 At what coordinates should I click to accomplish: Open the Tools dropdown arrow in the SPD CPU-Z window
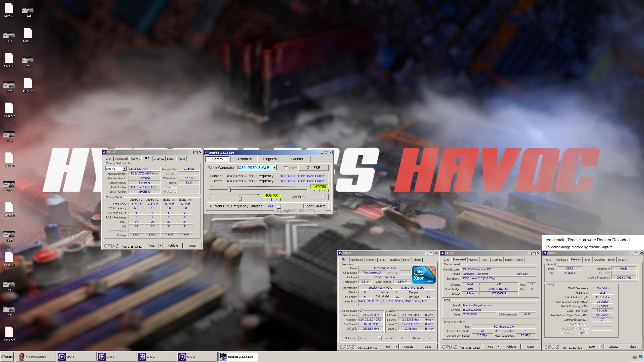click(160, 245)
